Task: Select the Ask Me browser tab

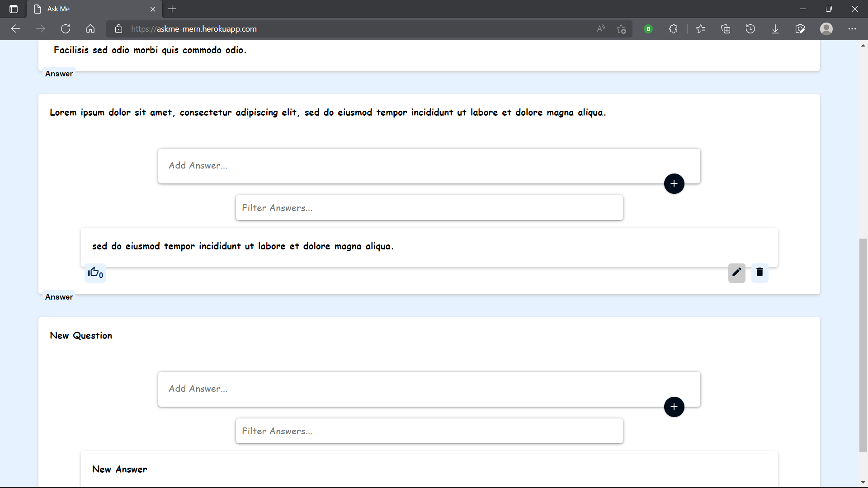Action: (x=90, y=9)
